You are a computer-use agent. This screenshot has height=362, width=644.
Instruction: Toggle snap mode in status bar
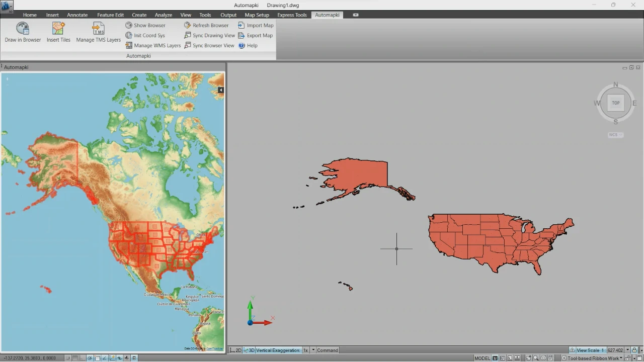click(68, 358)
